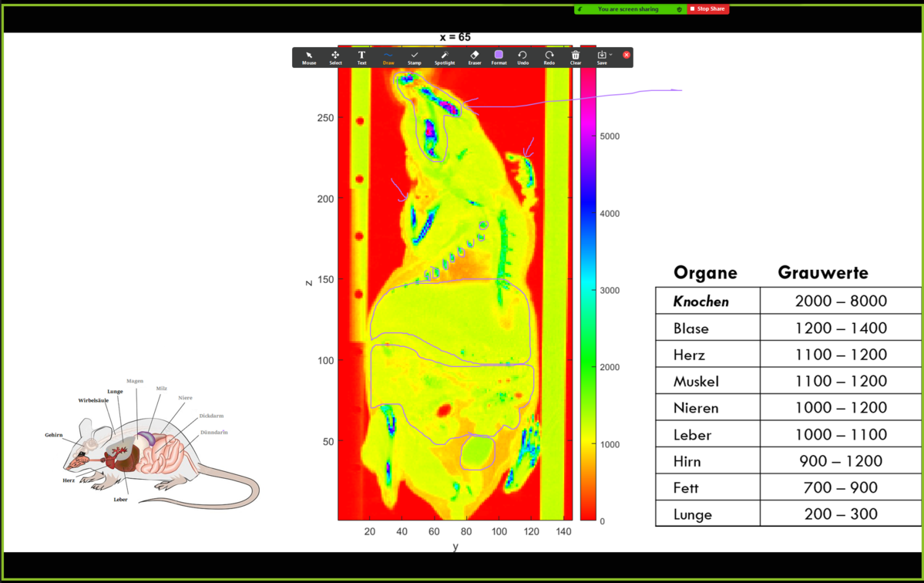Open the purple Format color swatch
Image resolution: width=924 pixels, height=583 pixels.
click(x=499, y=55)
